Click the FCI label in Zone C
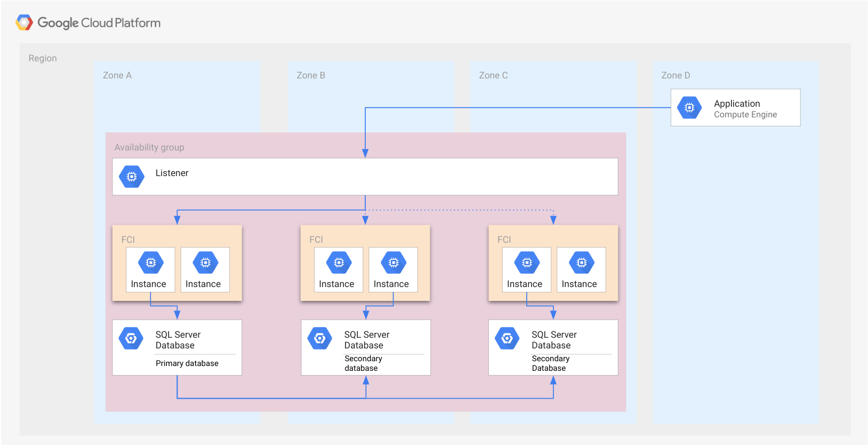 (x=504, y=240)
